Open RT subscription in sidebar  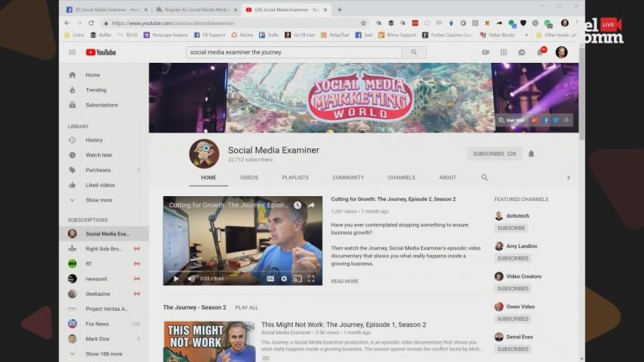(x=104, y=264)
